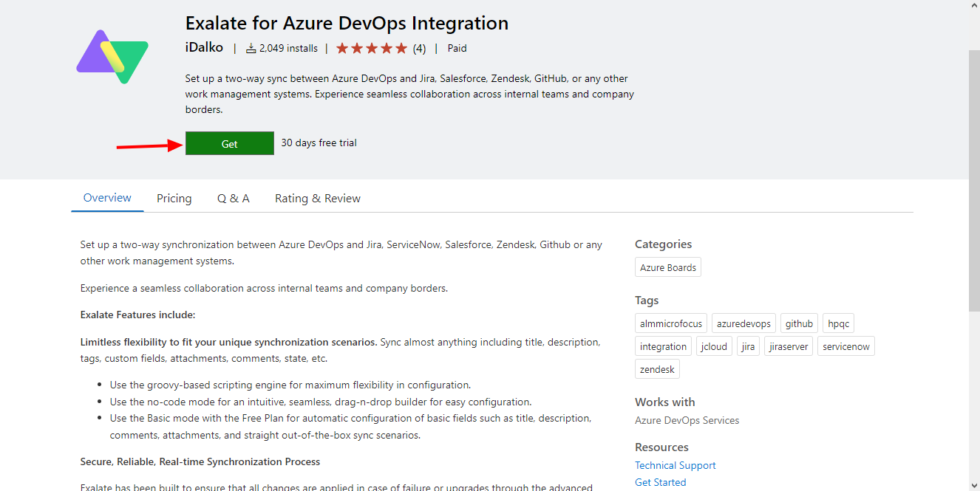
Task: Switch to the Overview tab
Action: pos(107,198)
